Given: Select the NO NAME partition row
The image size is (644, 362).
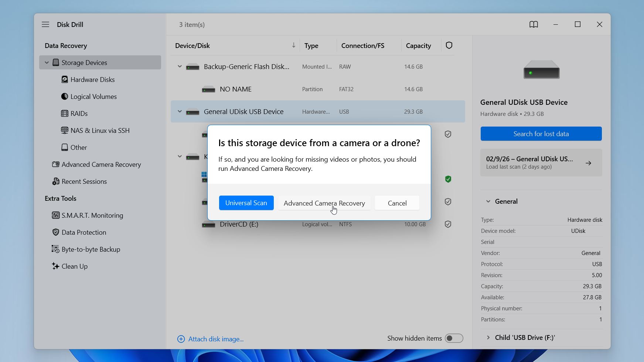Looking at the screenshot, I should coord(318,89).
